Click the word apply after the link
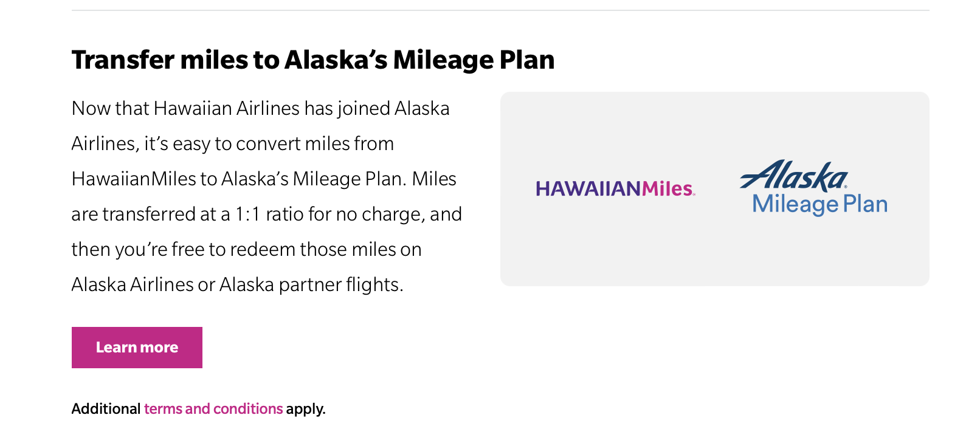The height and width of the screenshot is (429, 980). 306,409
